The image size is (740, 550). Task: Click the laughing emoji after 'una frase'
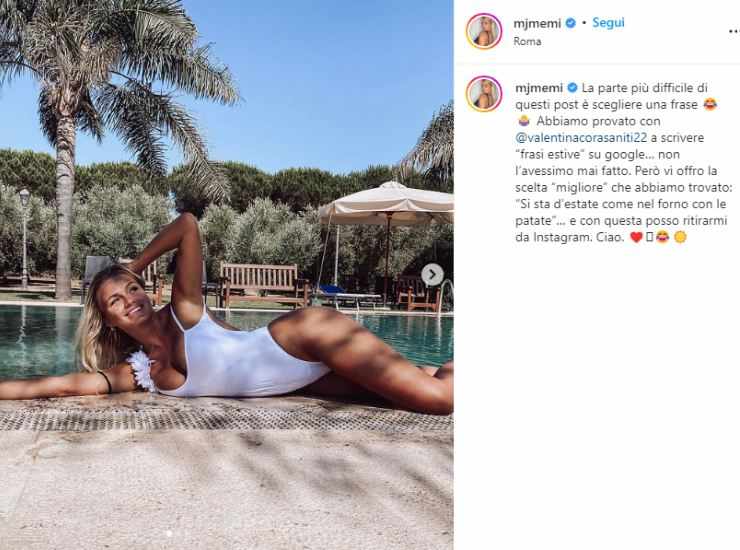[x=710, y=105]
